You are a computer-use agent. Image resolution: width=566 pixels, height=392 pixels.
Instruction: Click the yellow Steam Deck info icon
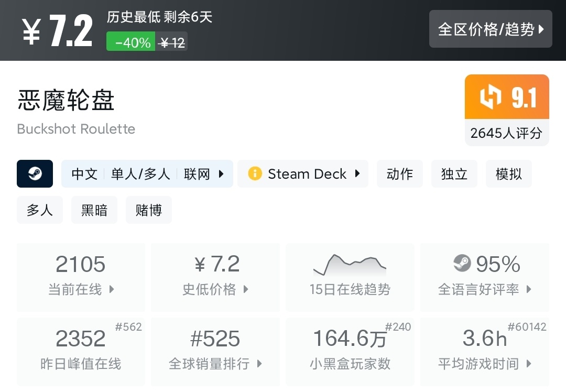coord(255,173)
